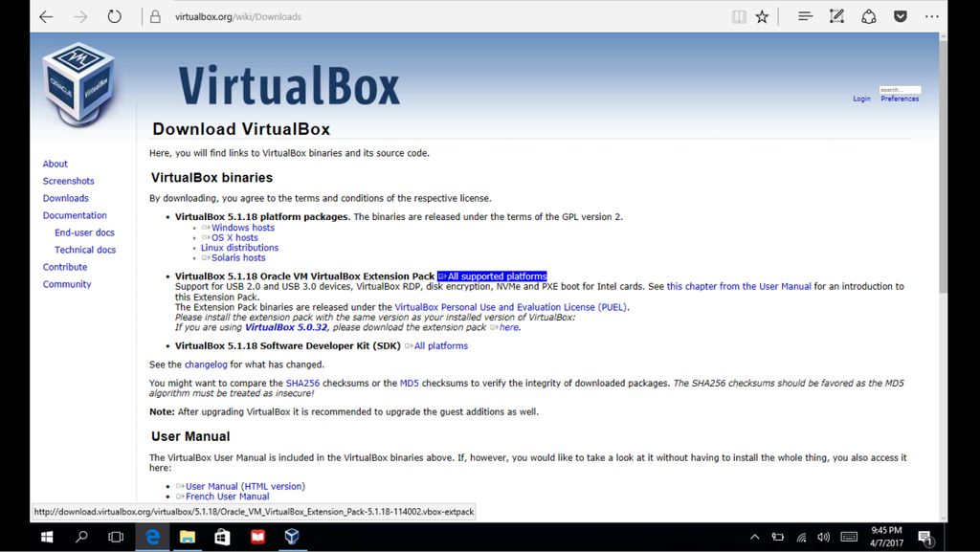Click the browser refresh icon
Screen dimensions: 980x552
115,17
